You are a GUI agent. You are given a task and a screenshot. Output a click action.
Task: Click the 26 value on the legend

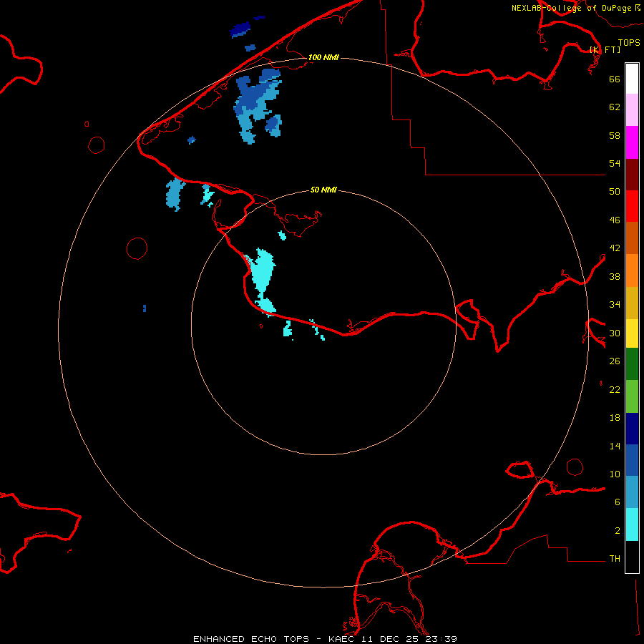pos(615,361)
